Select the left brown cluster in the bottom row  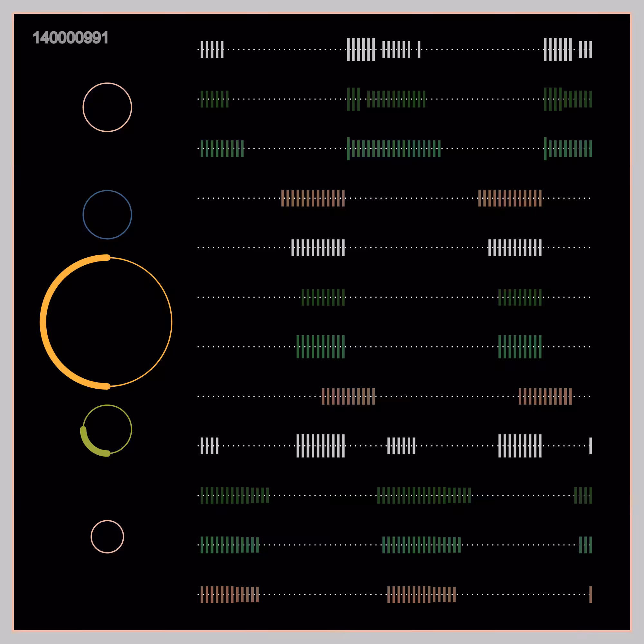click(230, 594)
